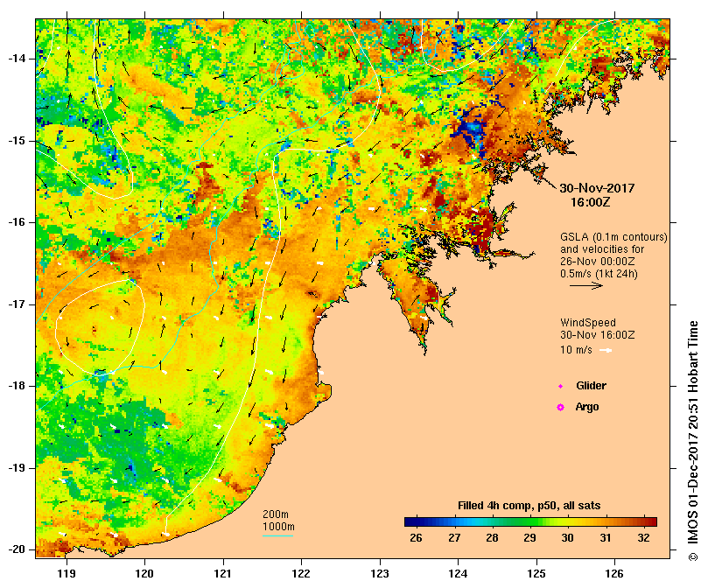The image size is (708, 588).
Task: Click the longitude label '119'
Action: [x=67, y=573]
